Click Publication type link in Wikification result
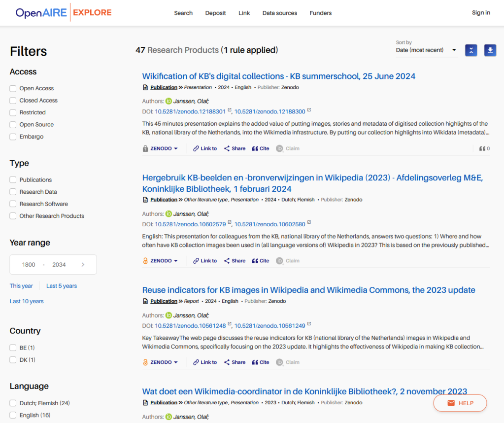The image size is (504, 423). (x=164, y=87)
